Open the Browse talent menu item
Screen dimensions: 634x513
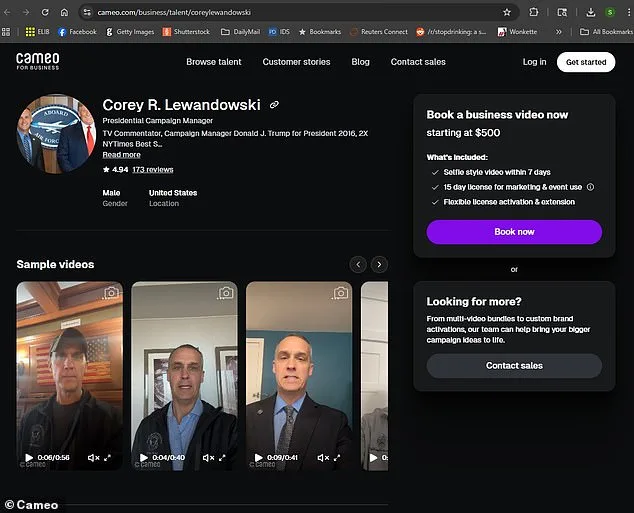(214, 62)
